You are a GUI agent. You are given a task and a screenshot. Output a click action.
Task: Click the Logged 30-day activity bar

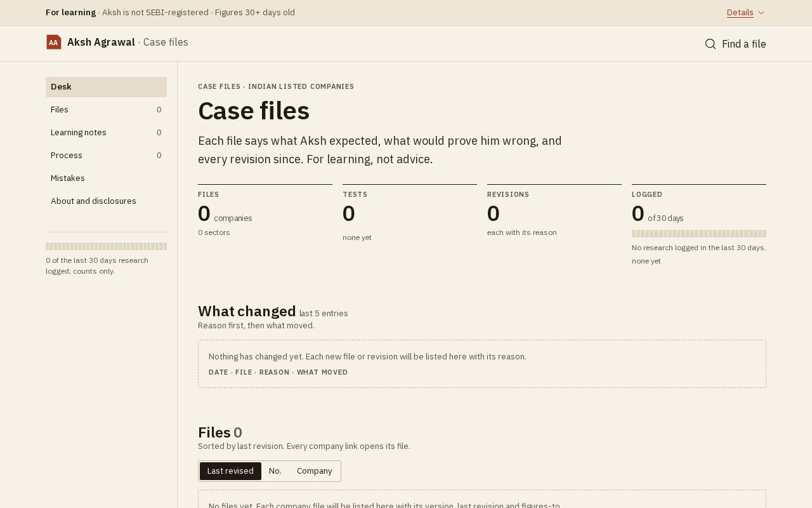[699, 234]
